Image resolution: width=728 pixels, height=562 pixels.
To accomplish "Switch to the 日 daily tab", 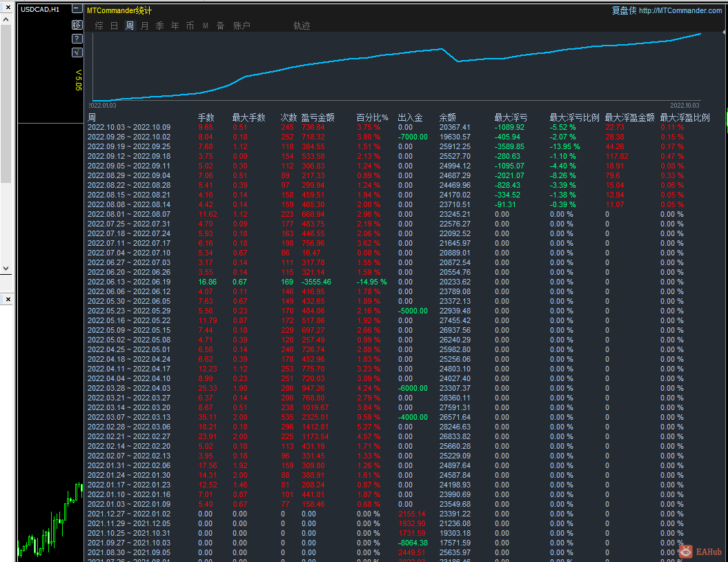I will [x=115, y=26].
